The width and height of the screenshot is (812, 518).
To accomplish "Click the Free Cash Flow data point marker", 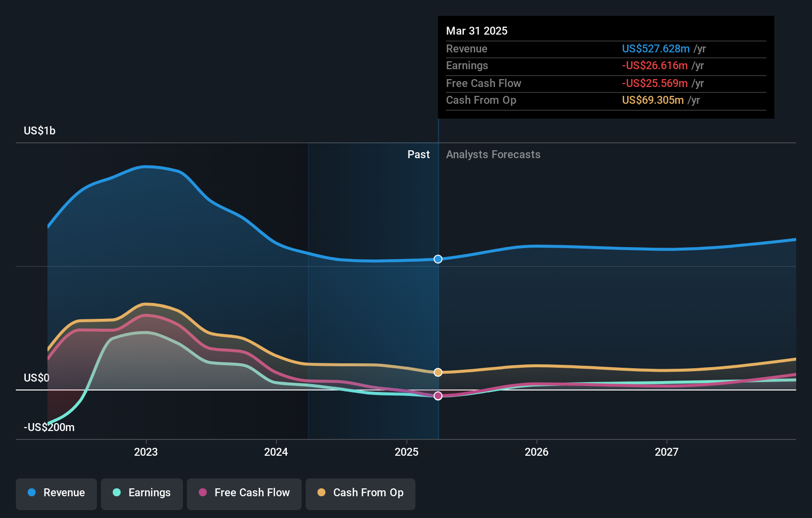I will pyautogui.click(x=438, y=396).
